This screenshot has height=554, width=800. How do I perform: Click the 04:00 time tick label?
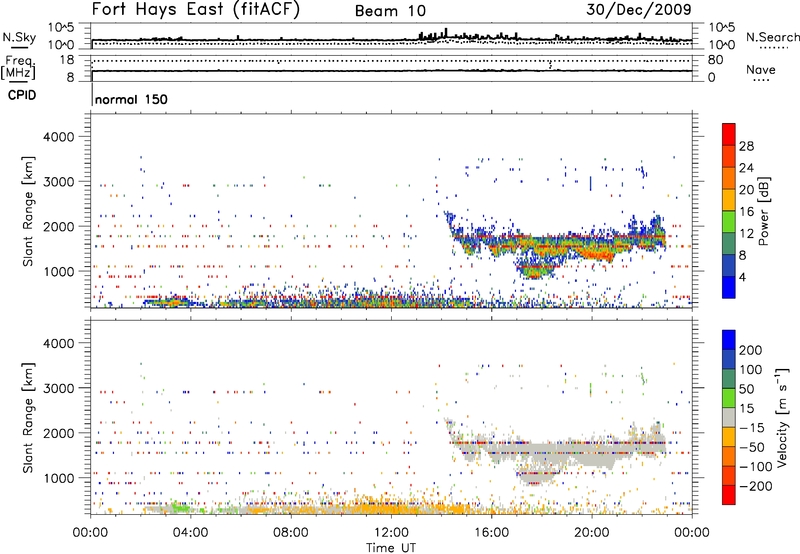click(190, 533)
